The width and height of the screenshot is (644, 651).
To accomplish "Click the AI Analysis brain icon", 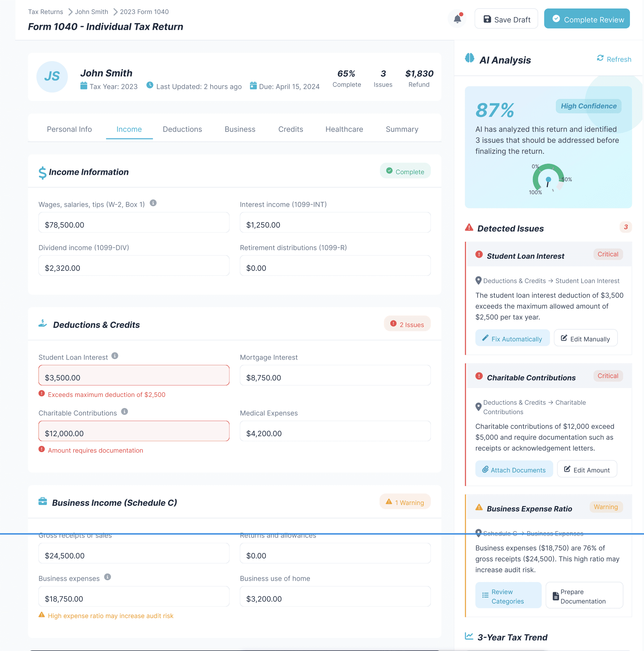I will click(469, 58).
